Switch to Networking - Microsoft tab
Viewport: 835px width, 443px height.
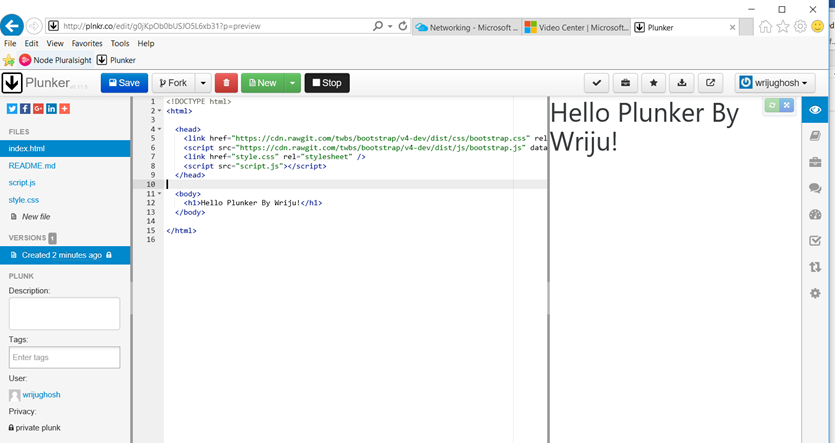[x=467, y=27]
